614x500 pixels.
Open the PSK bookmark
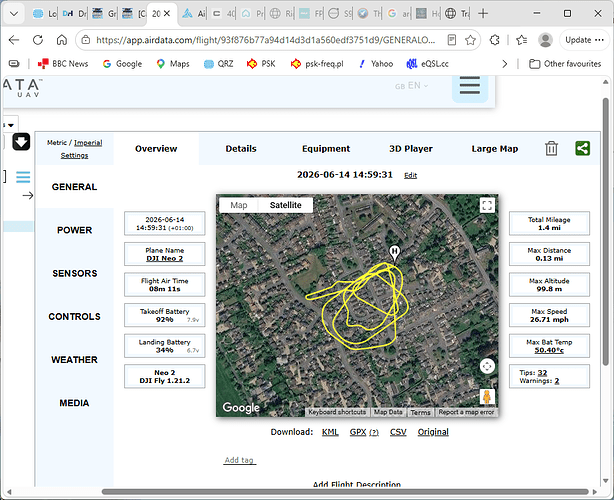(x=261, y=64)
